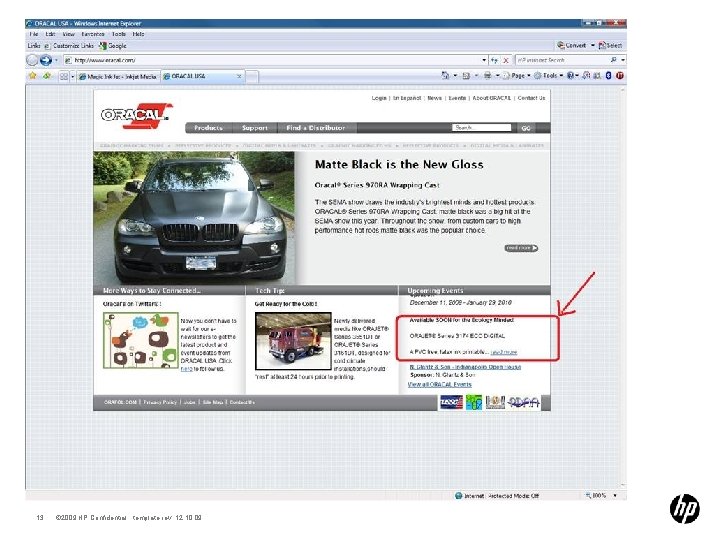Click the ORACAL logo

137,115
